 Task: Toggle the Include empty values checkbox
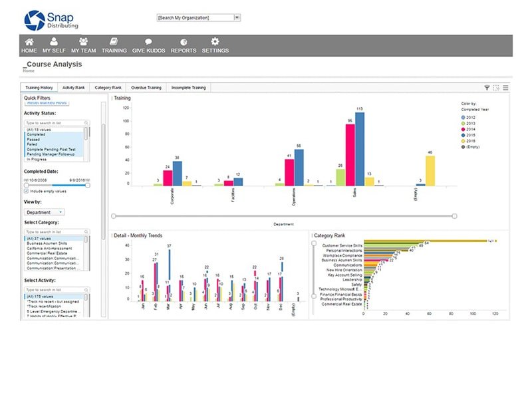[x=26, y=191]
